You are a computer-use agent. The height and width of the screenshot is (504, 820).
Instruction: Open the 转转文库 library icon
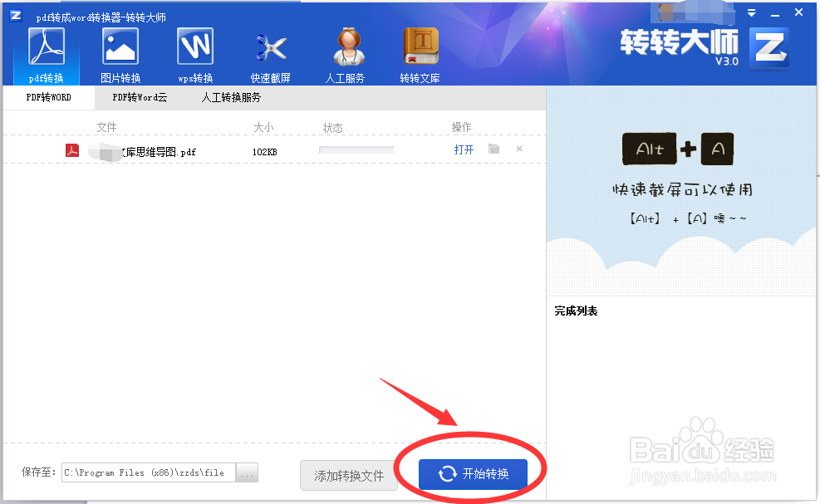click(420, 56)
